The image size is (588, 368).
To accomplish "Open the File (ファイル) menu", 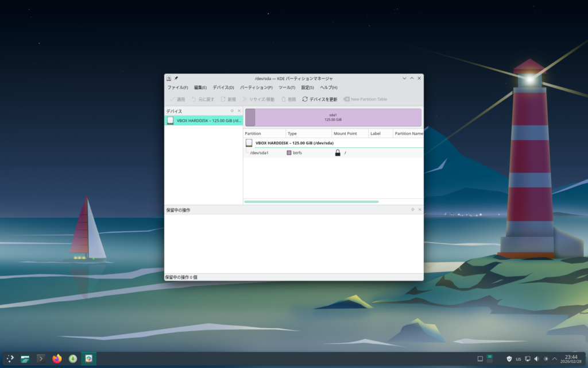I will point(177,87).
